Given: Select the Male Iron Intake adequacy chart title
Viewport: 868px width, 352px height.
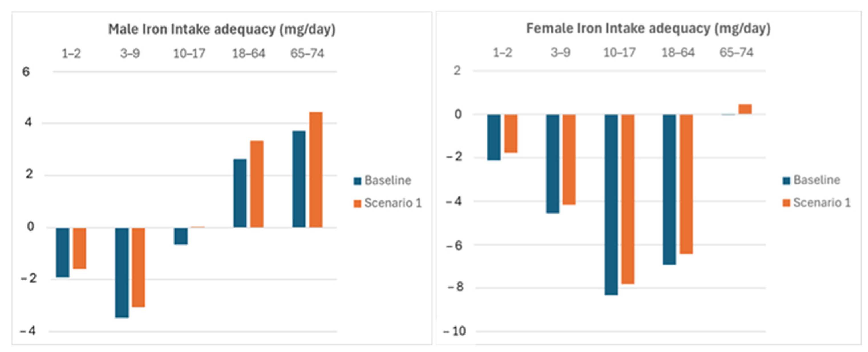Looking at the screenshot, I should (222, 29).
